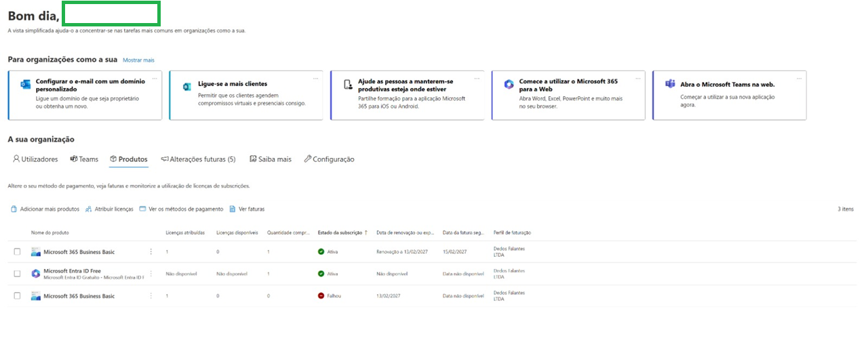Open the Bookings 'Ligue-se a mais clientes' card
Image resolution: width=868 pixels, height=353 pixels.
(245, 96)
